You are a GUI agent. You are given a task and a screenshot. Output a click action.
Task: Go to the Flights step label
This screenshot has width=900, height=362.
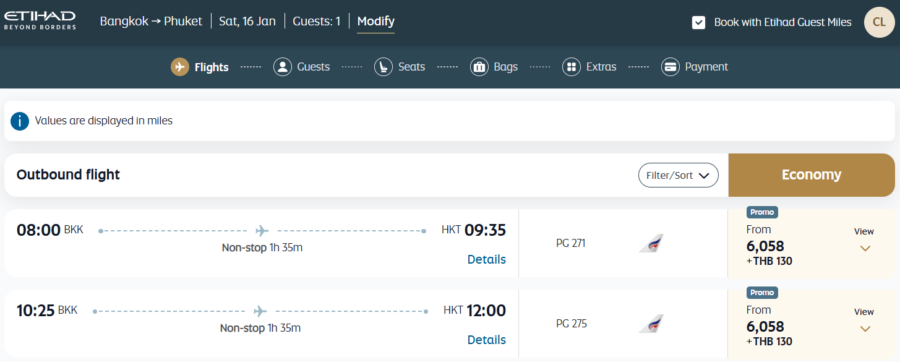pos(211,67)
